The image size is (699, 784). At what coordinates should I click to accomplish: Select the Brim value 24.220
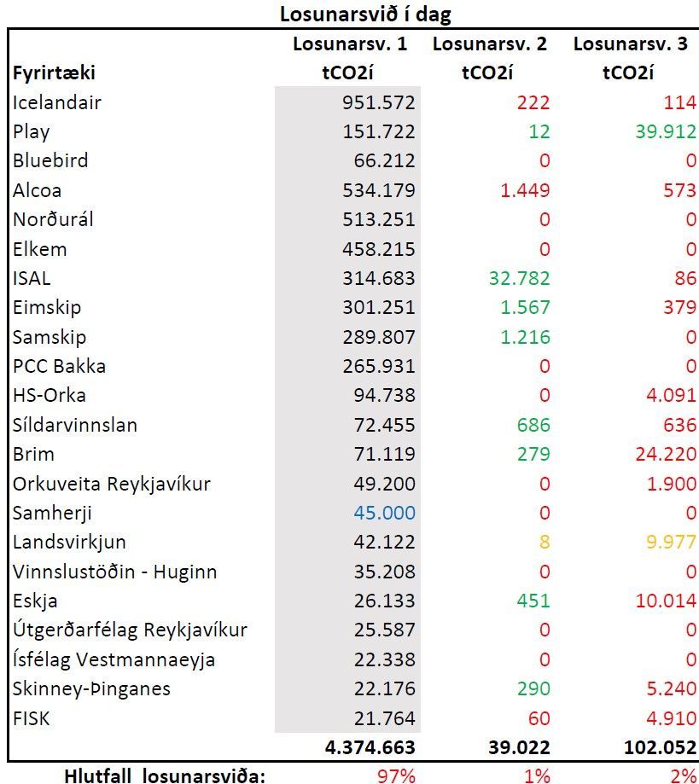[666, 454]
